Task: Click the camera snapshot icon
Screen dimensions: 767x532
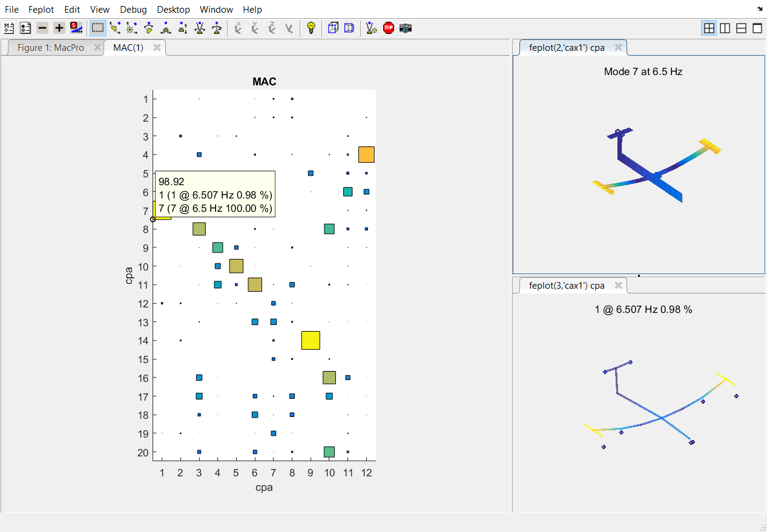Action: click(x=406, y=28)
